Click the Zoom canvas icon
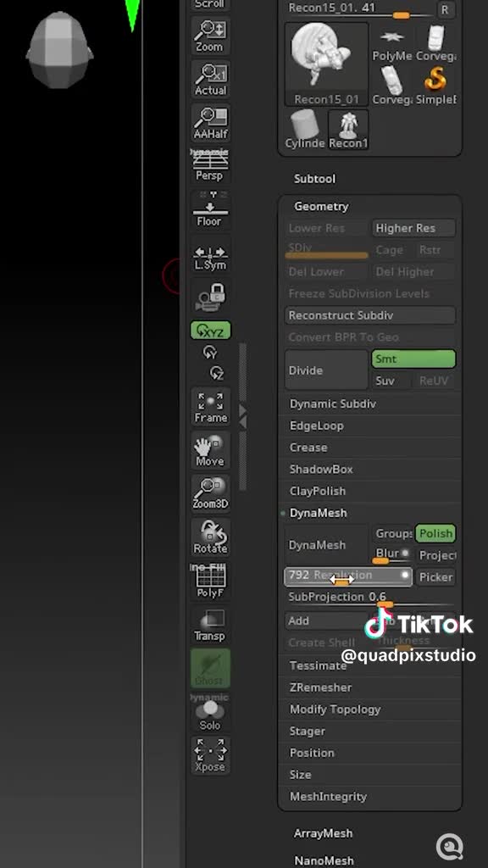Screen dimensions: 488x868 coord(210,36)
